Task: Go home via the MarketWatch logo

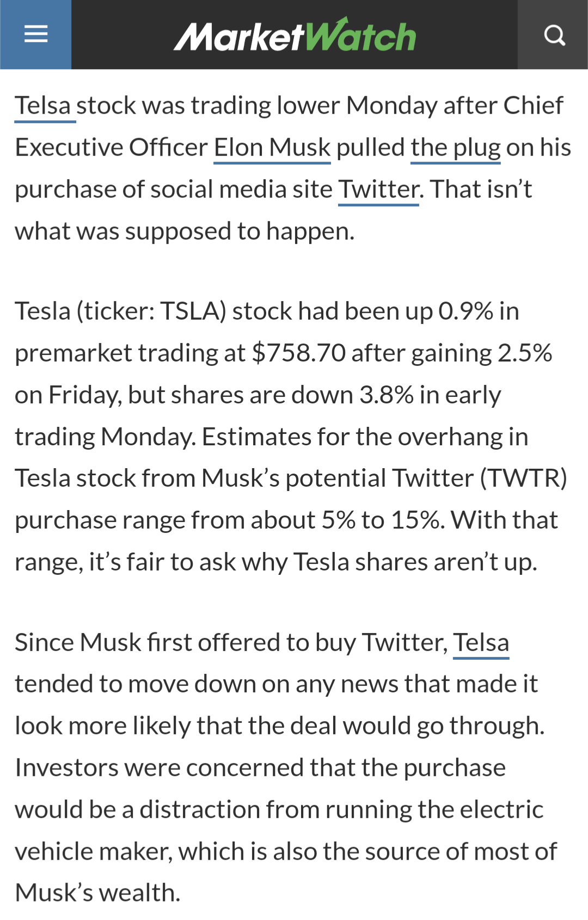Action: point(295,35)
